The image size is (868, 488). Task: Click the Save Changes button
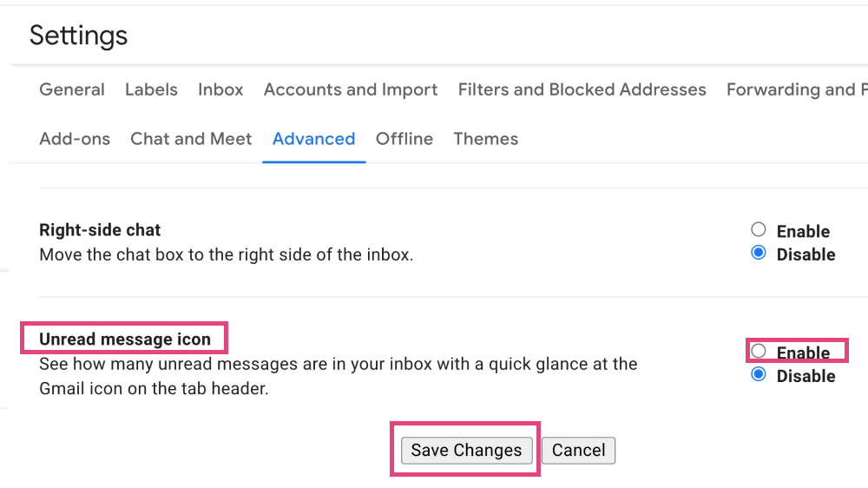(x=466, y=451)
